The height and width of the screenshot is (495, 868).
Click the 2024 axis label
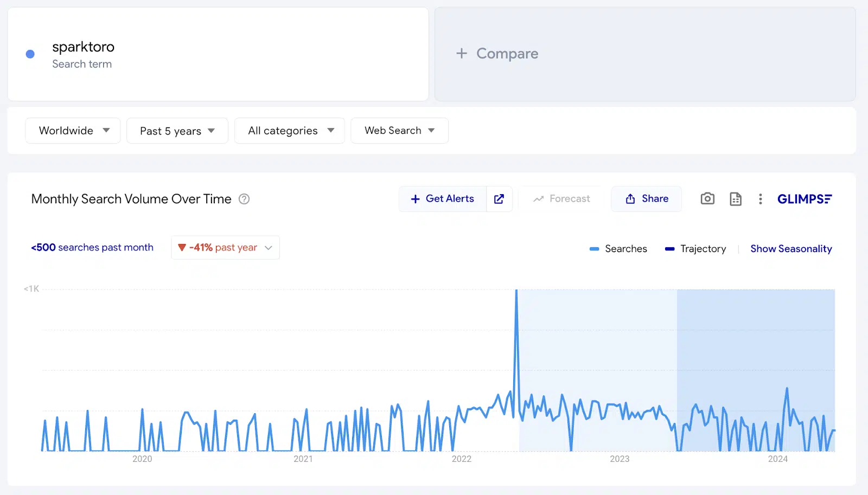(778, 459)
